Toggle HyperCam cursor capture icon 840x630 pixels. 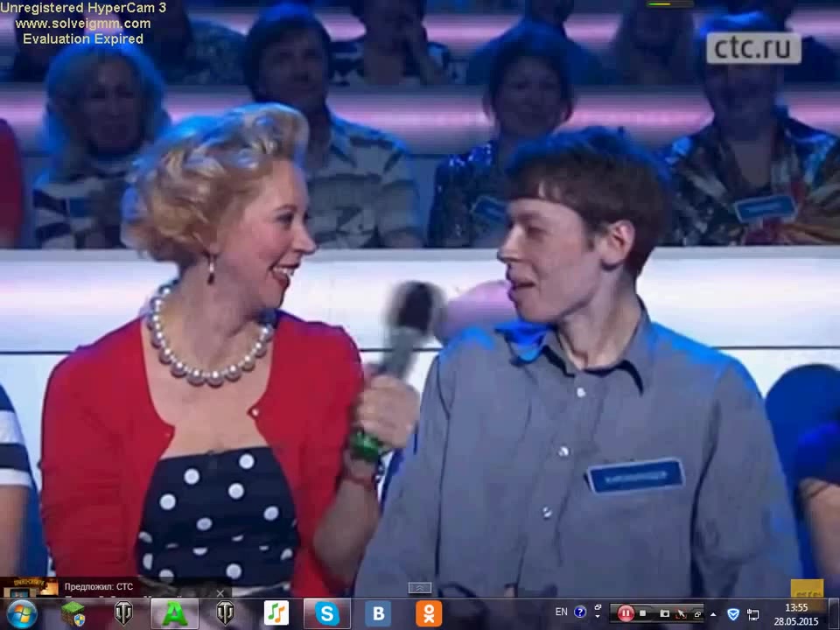(680, 613)
